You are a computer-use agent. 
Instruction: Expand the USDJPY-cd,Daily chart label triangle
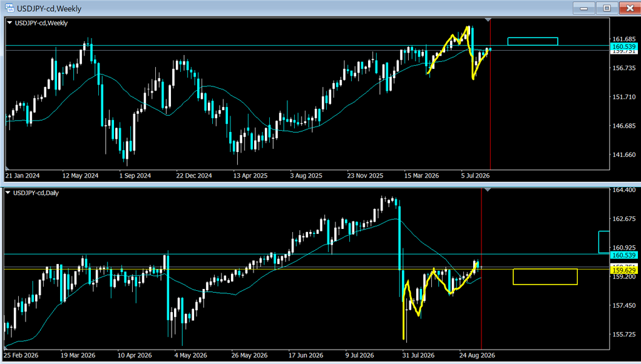coord(8,193)
